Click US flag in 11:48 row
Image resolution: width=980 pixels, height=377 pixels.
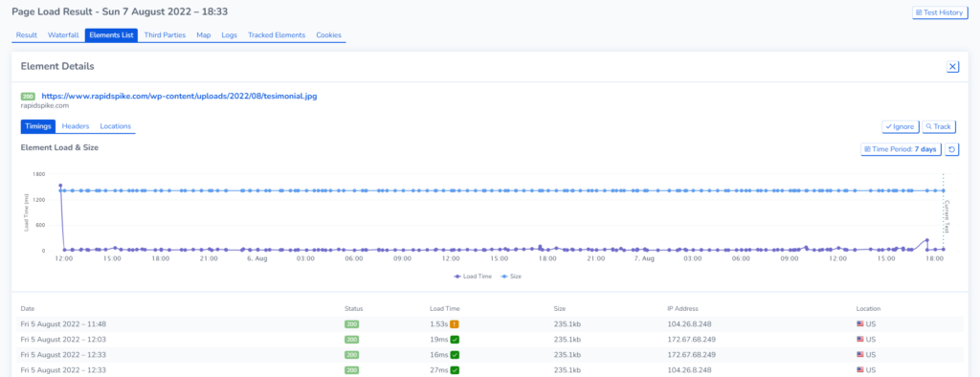pos(860,323)
